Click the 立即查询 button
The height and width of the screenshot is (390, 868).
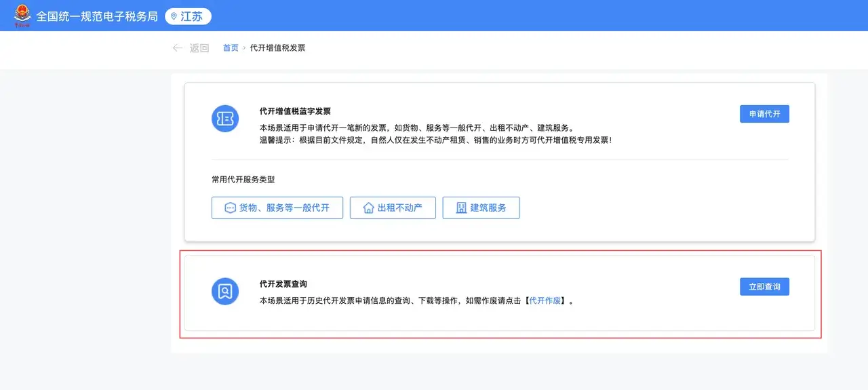tap(764, 287)
